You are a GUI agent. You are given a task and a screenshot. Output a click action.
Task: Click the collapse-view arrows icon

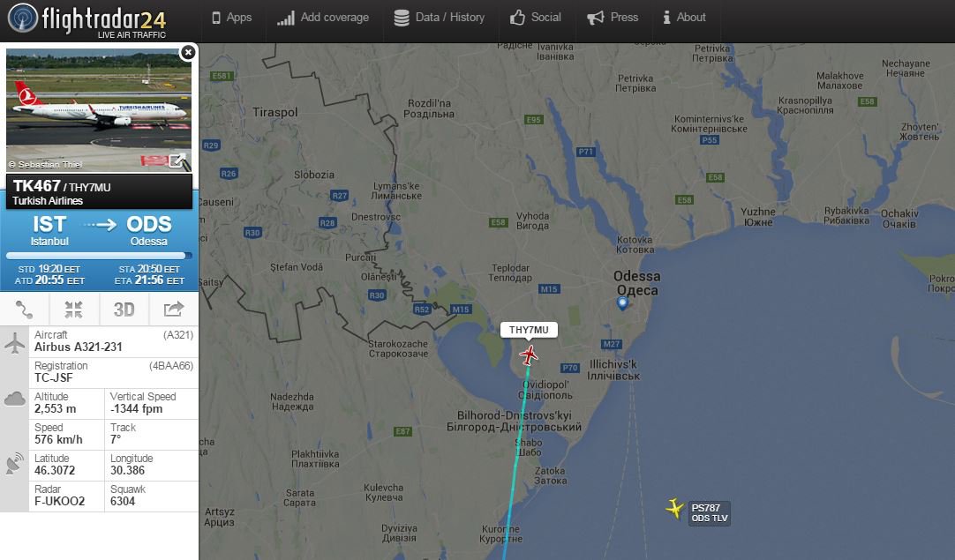(73, 310)
